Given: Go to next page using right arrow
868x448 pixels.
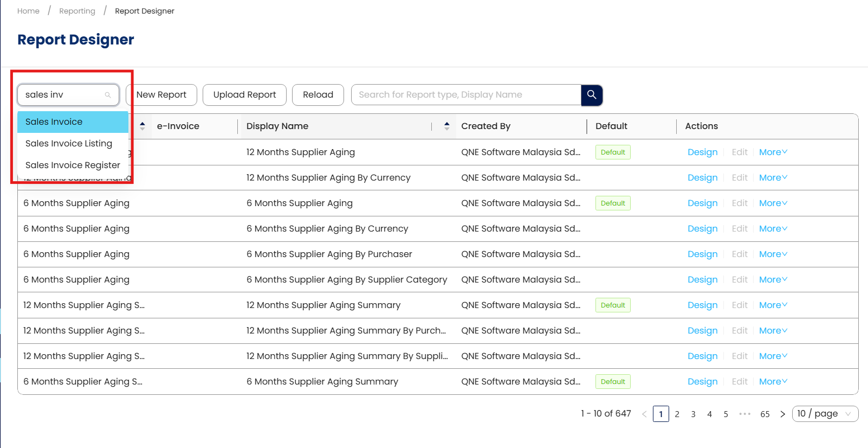Looking at the screenshot, I should (782, 414).
